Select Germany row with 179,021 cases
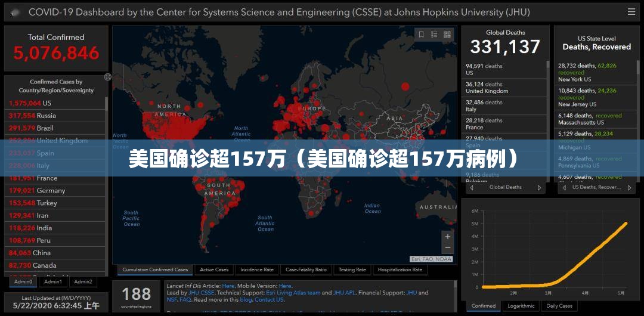 [x=55, y=190]
